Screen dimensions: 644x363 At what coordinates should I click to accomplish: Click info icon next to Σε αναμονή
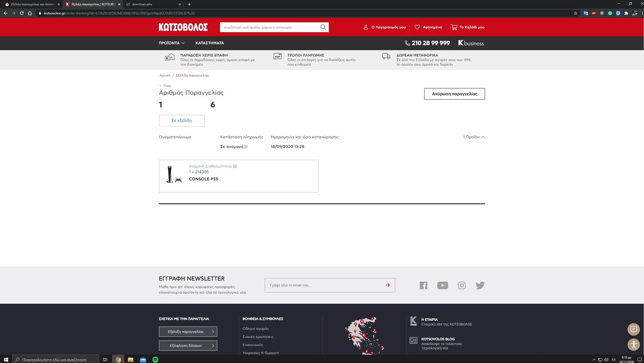(x=246, y=147)
